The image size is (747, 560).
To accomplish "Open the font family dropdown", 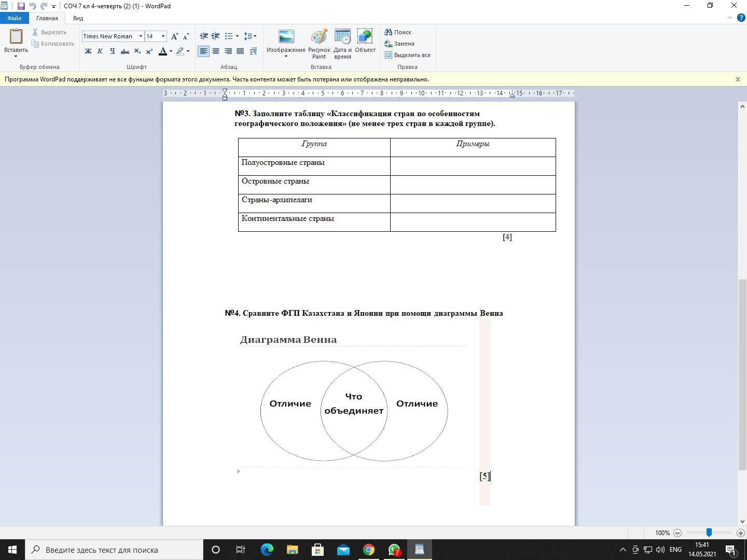I will [141, 36].
